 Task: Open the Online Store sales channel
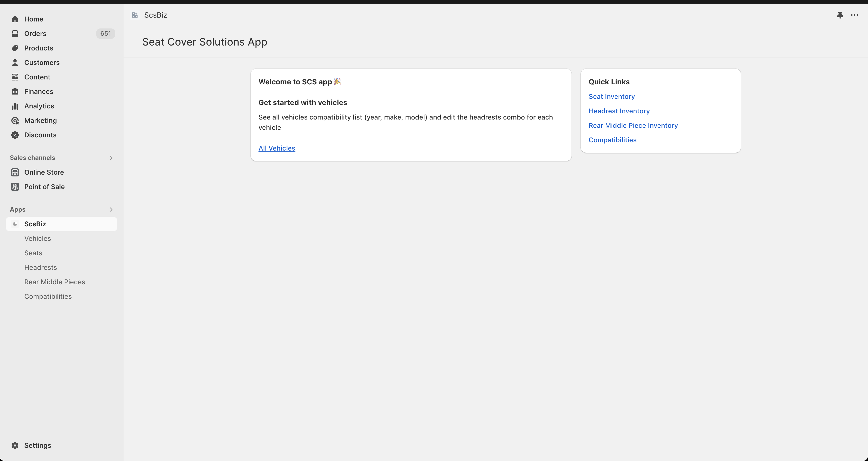pyautogui.click(x=44, y=172)
